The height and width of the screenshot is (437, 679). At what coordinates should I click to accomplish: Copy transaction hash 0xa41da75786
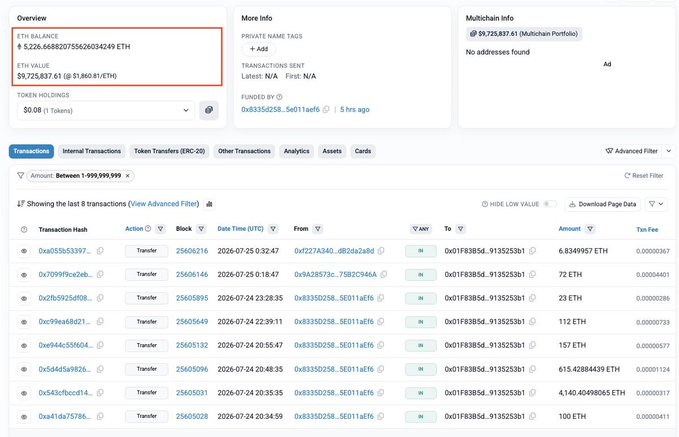coord(100,416)
